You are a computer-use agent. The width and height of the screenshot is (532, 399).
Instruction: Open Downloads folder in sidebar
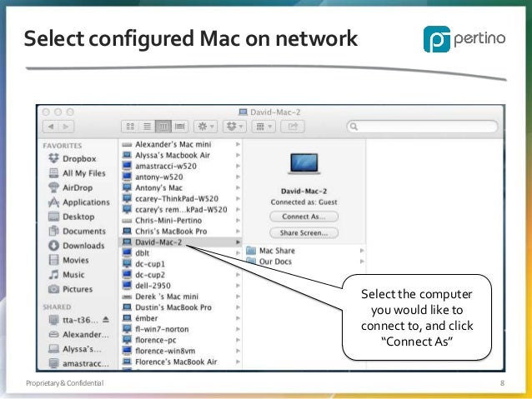pyautogui.click(x=77, y=246)
